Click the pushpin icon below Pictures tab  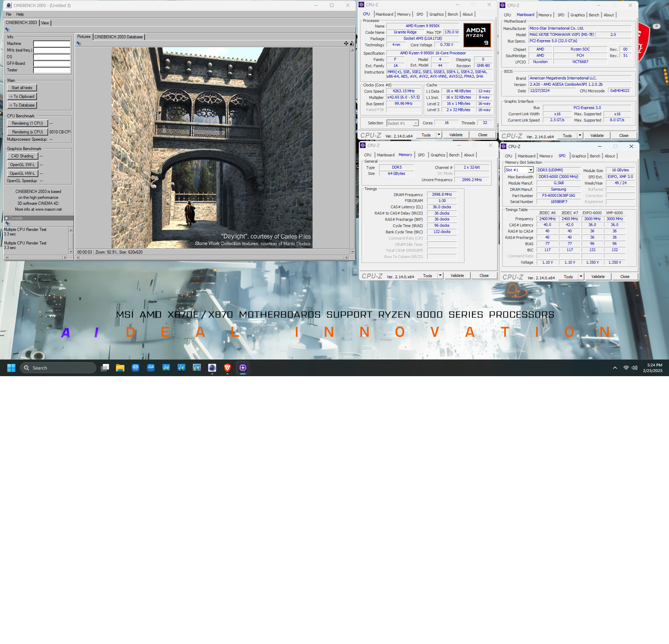[x=79, y=44]
